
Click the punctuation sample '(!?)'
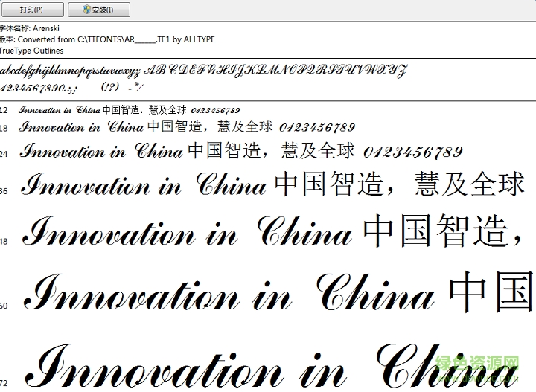coord(110,87)
